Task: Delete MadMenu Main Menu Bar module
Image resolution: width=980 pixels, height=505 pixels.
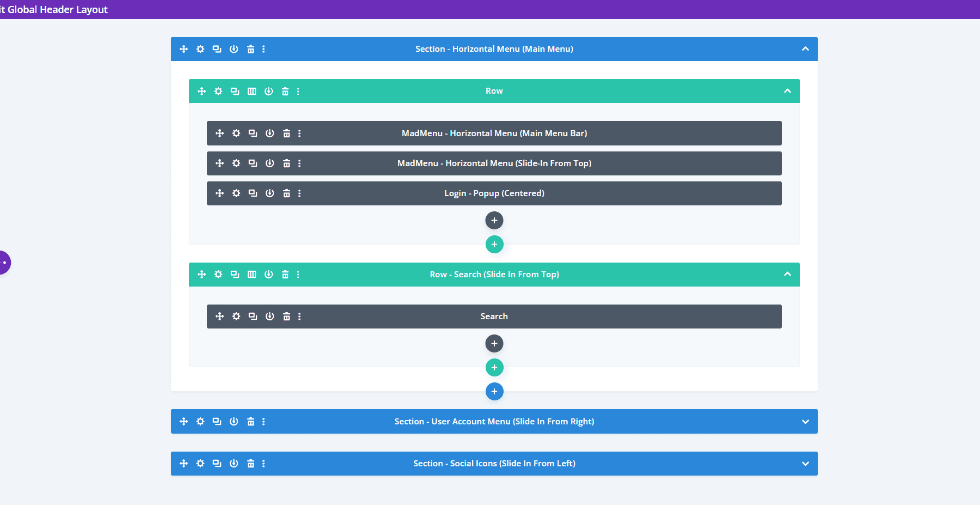Action: pos(286,133)
